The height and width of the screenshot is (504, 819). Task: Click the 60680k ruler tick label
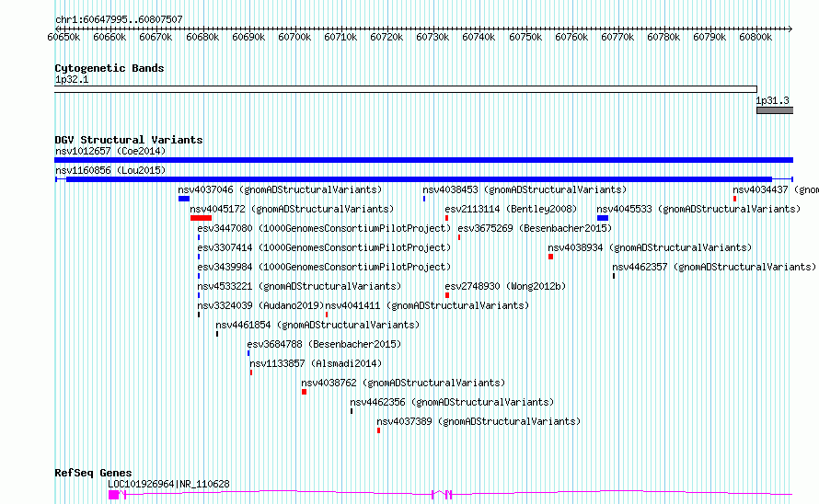(202, 38)
